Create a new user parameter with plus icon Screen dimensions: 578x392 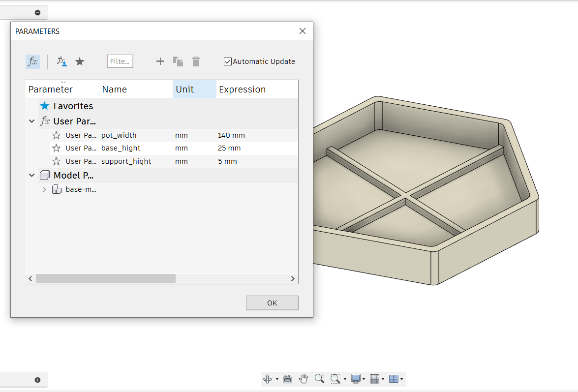coord(159,61)
